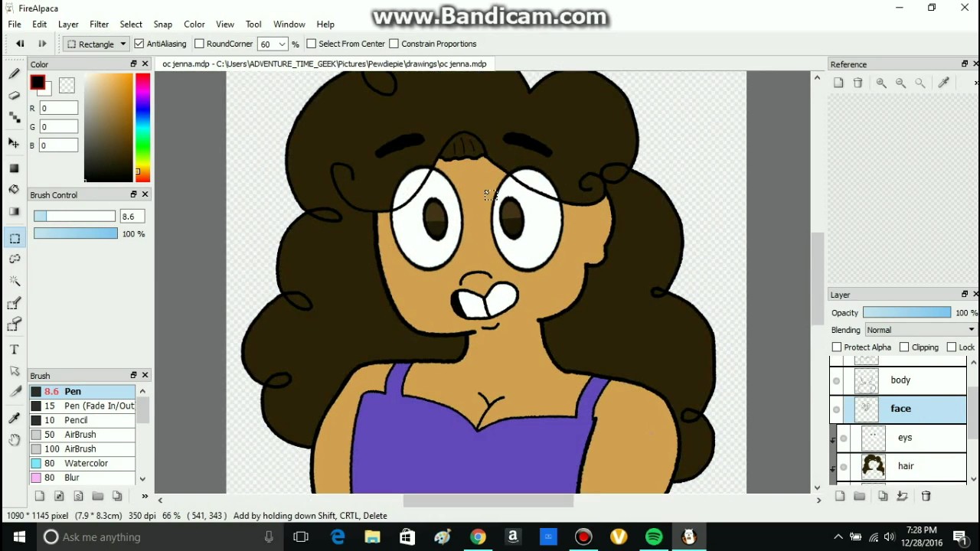Enable Select From Center checkbox
Image resolution: width=980 pixels, height=551 pixels.
click(311, 44)
